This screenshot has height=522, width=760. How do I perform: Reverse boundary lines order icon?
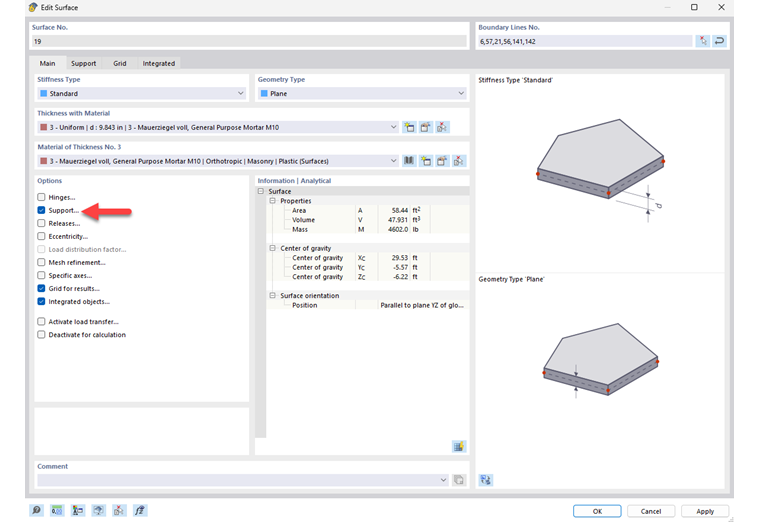click(719, 41)
